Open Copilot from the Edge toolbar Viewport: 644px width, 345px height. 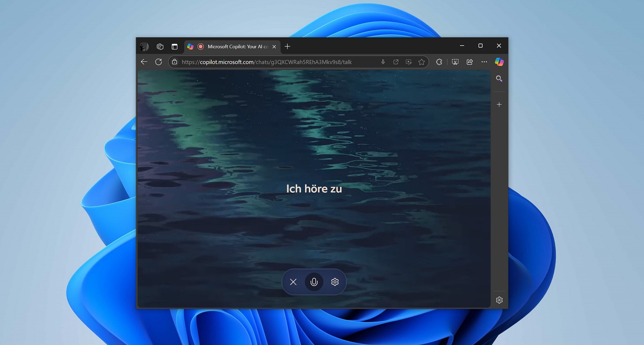(x=499, y=62)
